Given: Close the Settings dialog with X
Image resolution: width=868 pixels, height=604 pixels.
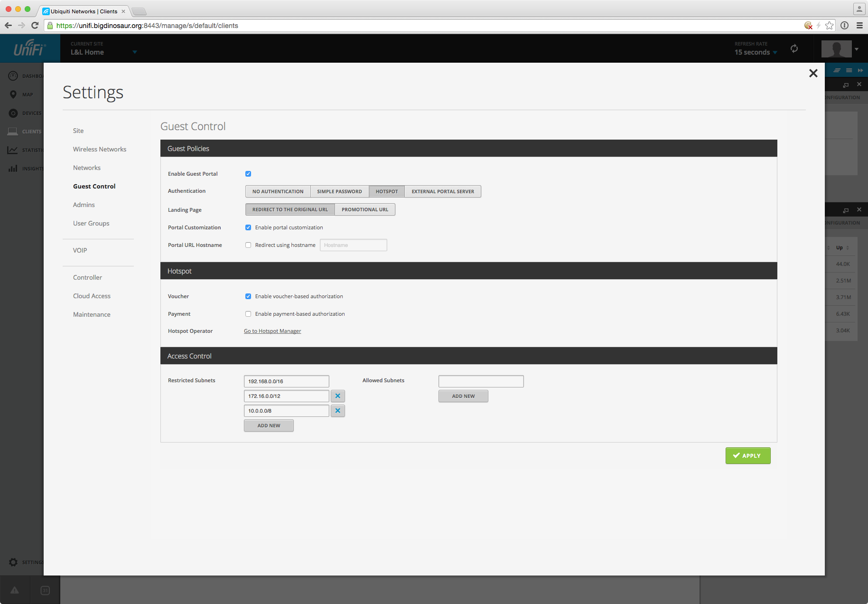Looking at the screenshot, I should tap(813, 73).
